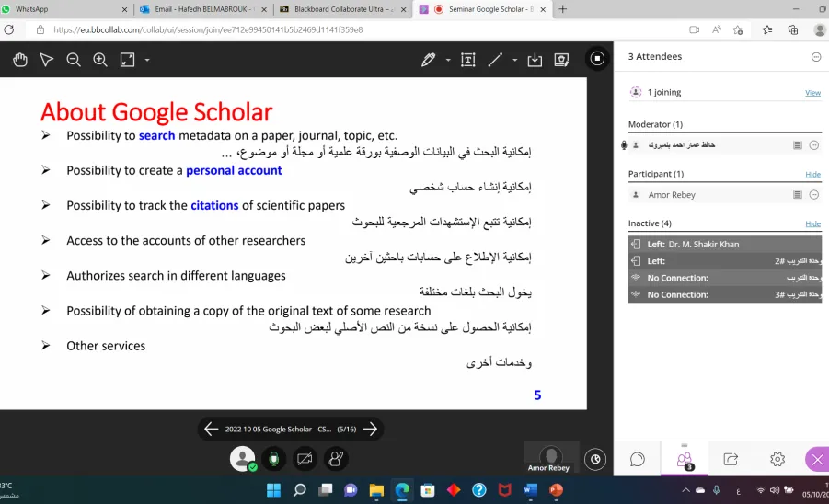Click Amor Rebey video thumbnail

pyautogui.click(x=551, y=457)
